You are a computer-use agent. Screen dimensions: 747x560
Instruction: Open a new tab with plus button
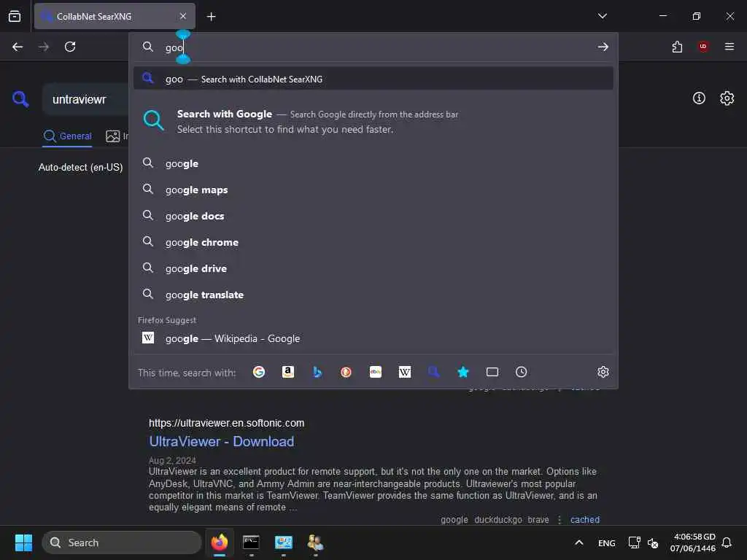coord(211,17)
